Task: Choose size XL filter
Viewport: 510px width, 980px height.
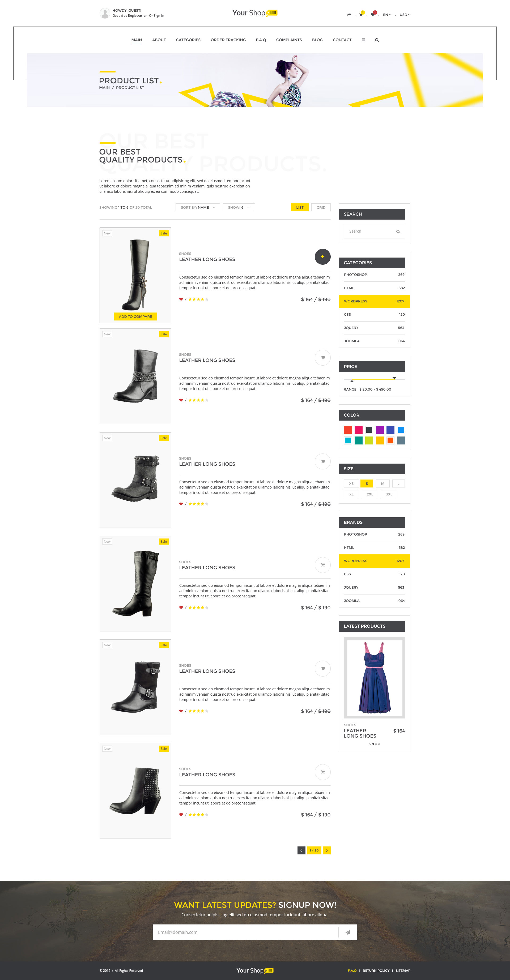Action: [351, 494]
